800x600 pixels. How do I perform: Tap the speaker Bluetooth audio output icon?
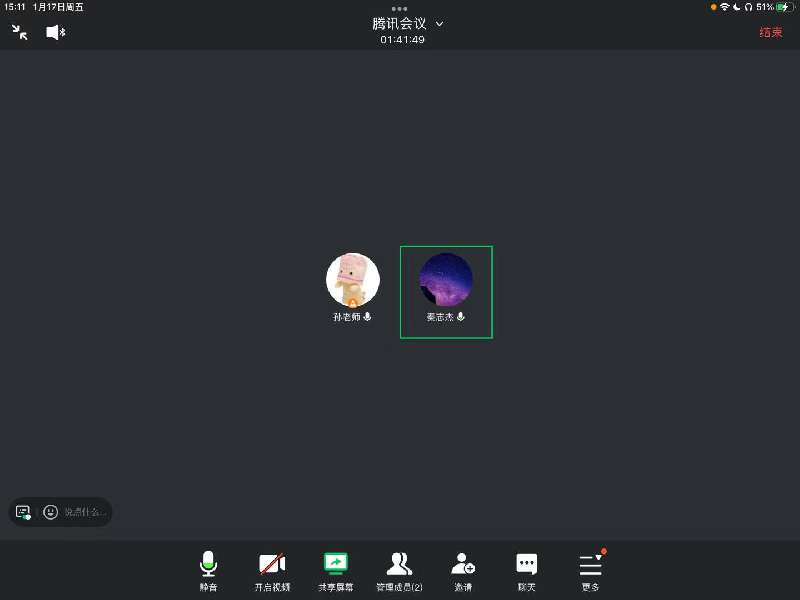(56, 33)
